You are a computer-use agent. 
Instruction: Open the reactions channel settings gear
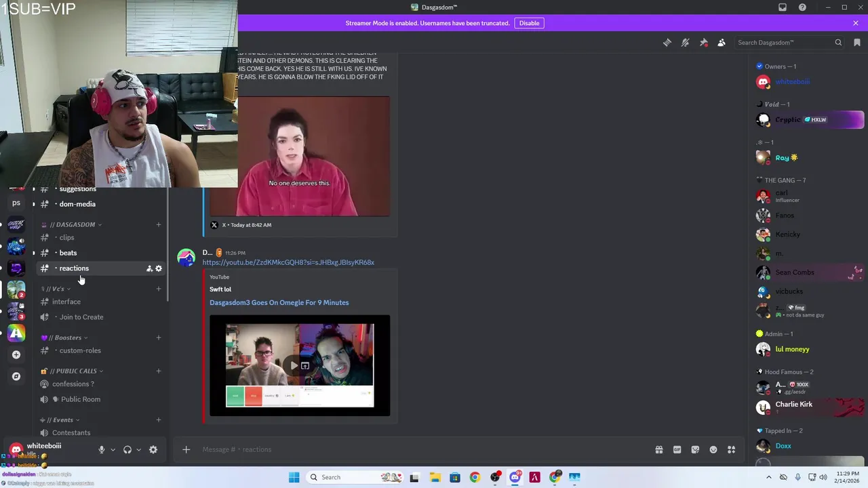pos(159,268)
